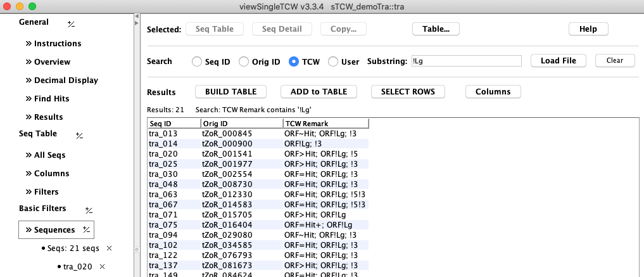Remove tra_020 entry with its x icon
The height and width of the screenshot is (277, 644).
pyautogui.click(x=102, y=267)
